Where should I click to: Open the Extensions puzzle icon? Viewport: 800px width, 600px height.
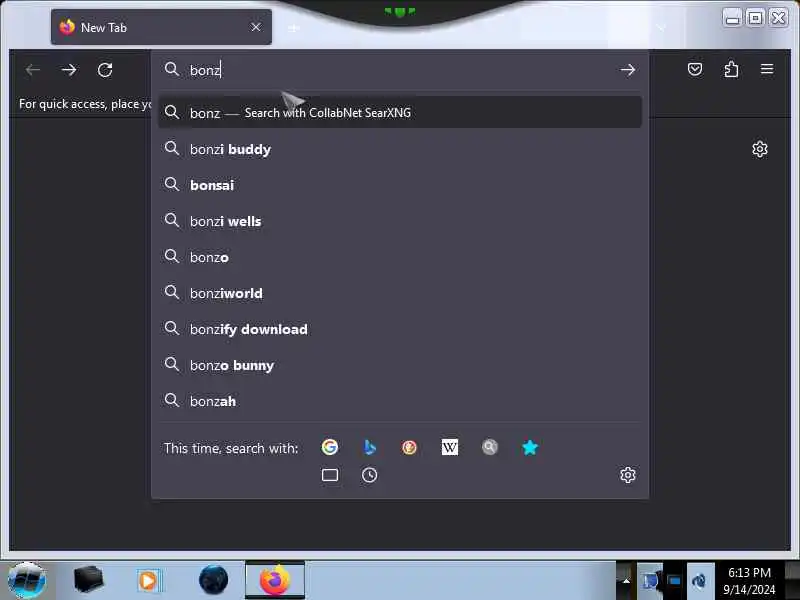(731, 69)
